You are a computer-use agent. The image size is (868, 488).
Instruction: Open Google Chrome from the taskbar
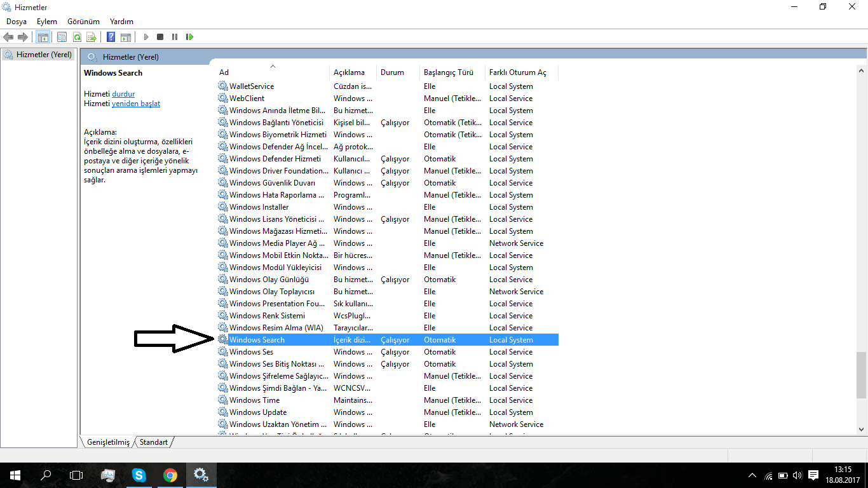(170, 475)
